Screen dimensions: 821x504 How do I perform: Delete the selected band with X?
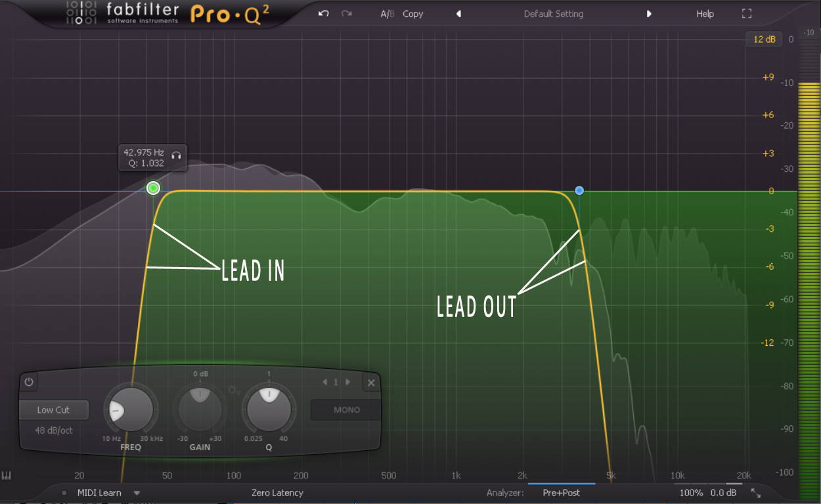coord(371,383)
